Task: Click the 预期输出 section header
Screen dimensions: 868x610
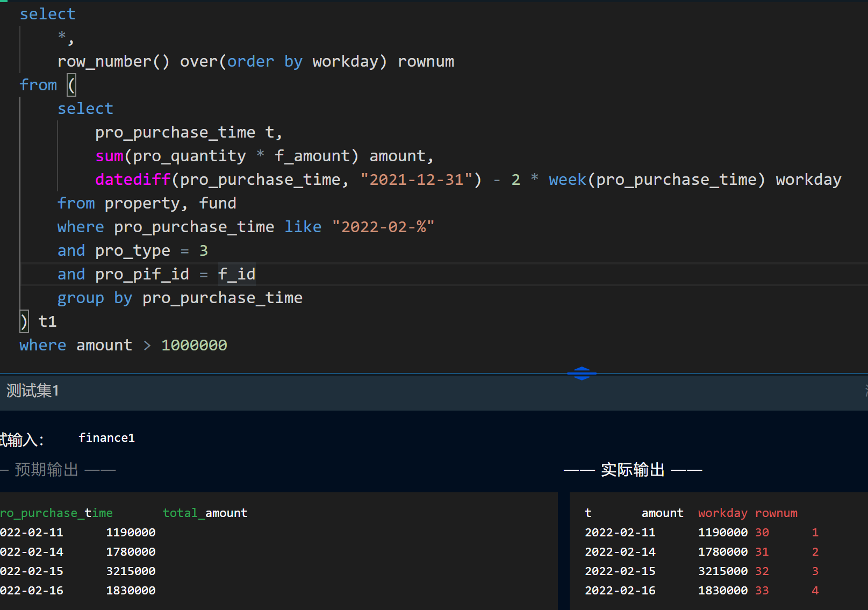Action: pos(46,470)
